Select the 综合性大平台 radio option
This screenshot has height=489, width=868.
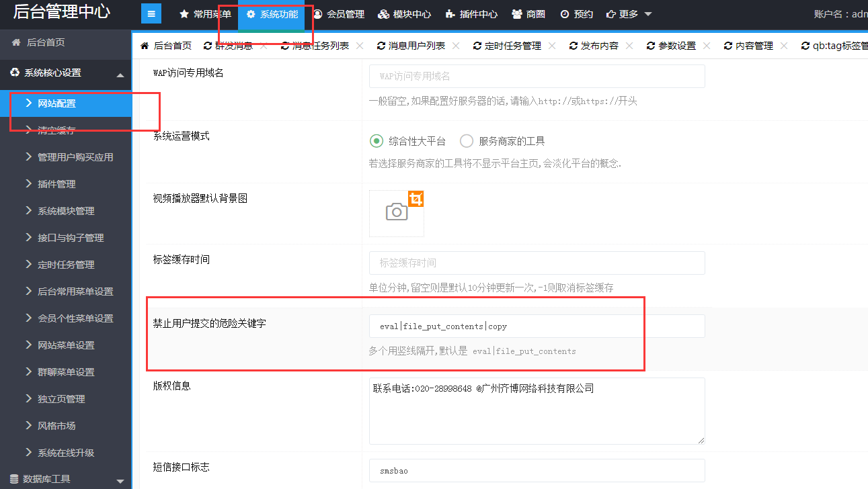point(377,141)
